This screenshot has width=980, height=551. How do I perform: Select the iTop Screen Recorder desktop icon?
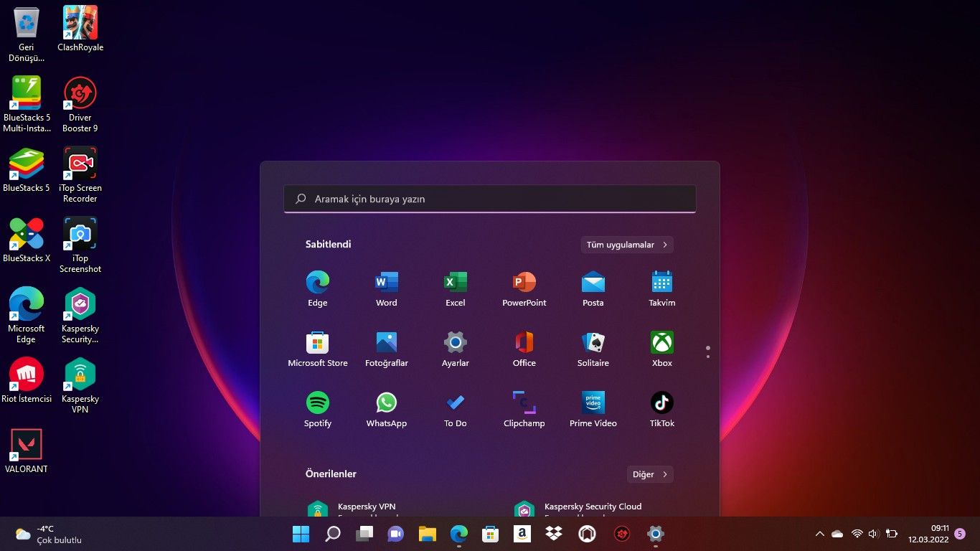(x=80, y=175)
